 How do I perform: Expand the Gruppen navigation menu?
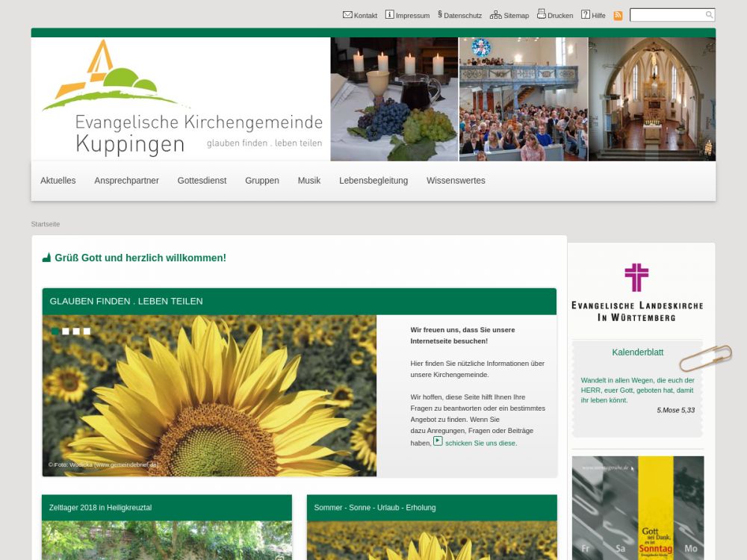261,181
